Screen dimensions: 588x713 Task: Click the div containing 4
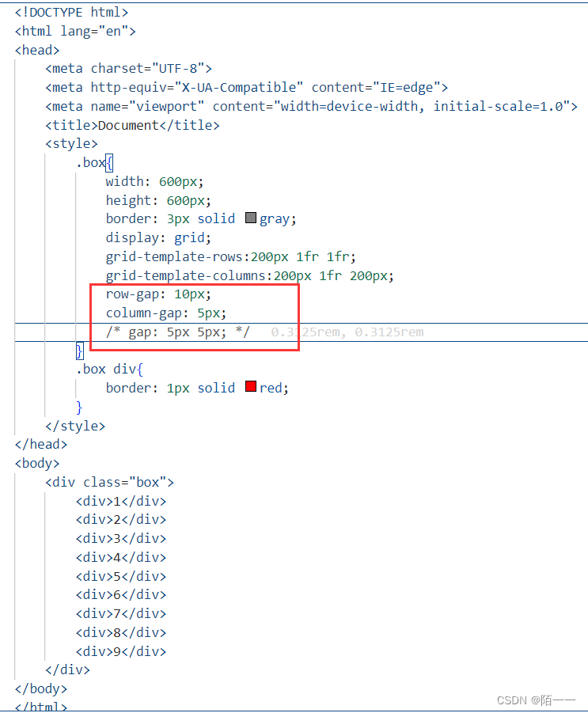[121, 557]
